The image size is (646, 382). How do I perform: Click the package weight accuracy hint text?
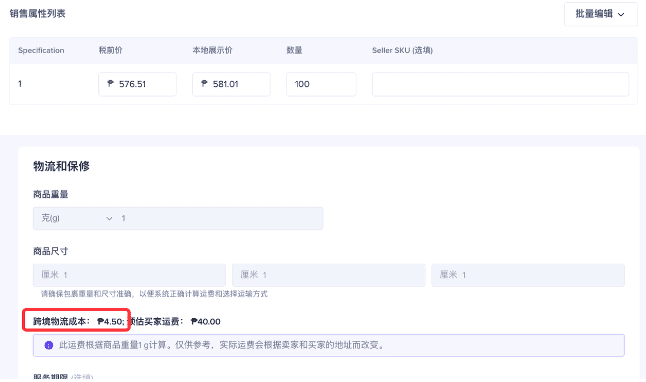tap(154, 294)
